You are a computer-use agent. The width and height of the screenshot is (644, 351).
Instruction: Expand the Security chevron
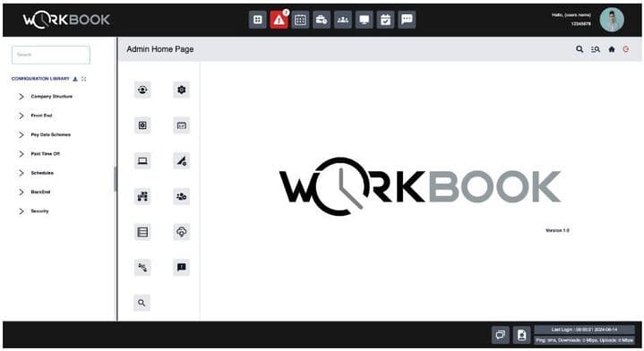[x=21, y=211]
